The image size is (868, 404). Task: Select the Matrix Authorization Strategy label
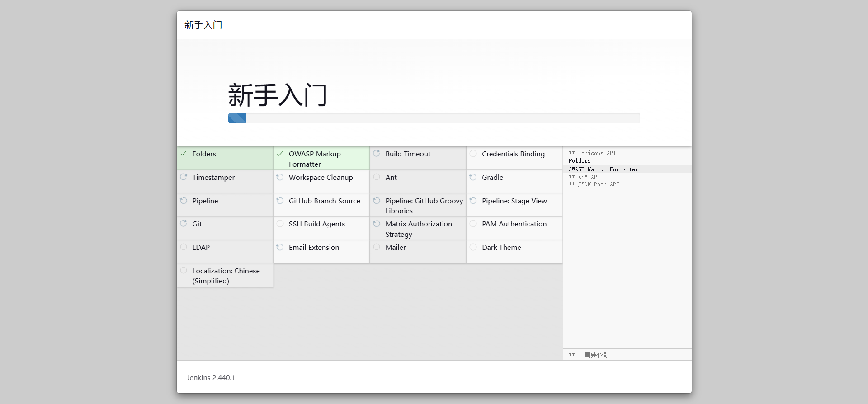419,229
